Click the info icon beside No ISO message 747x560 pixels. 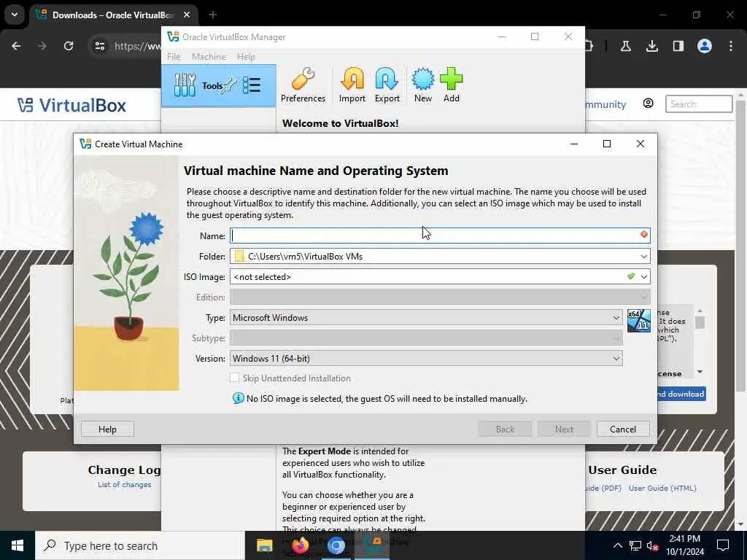239,398
